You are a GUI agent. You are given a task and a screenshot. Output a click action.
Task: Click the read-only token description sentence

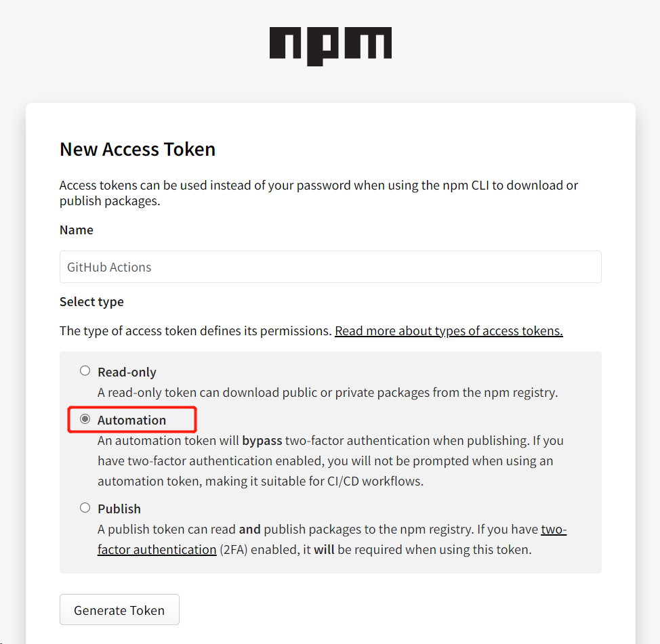pyautogui.click(x=327, y=393)
